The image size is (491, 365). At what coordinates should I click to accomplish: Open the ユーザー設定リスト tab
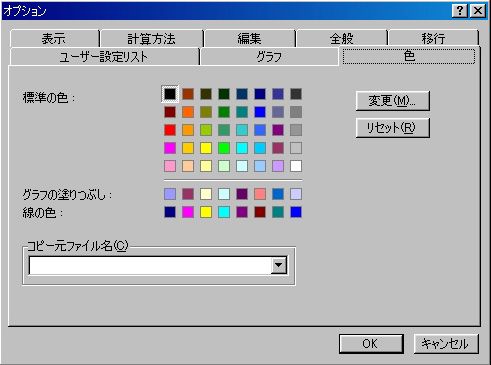tap(104, 57)
